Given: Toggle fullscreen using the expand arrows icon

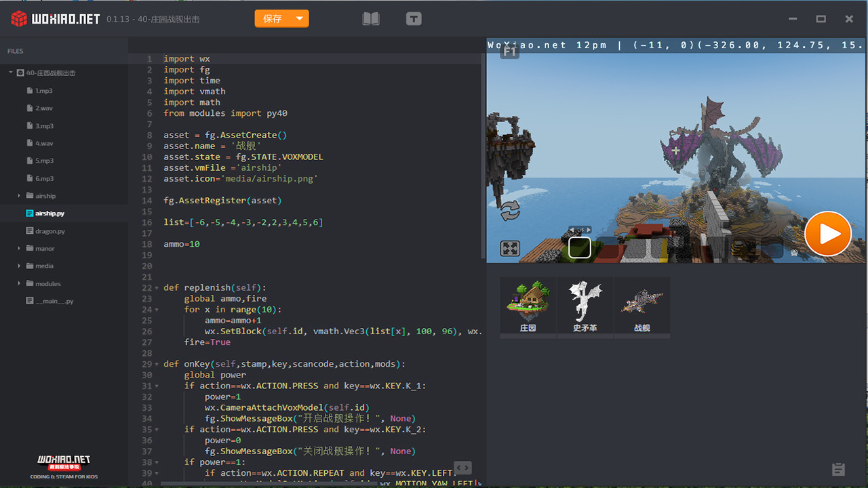Looking at the screenshot, I should [x=509, y=248].
